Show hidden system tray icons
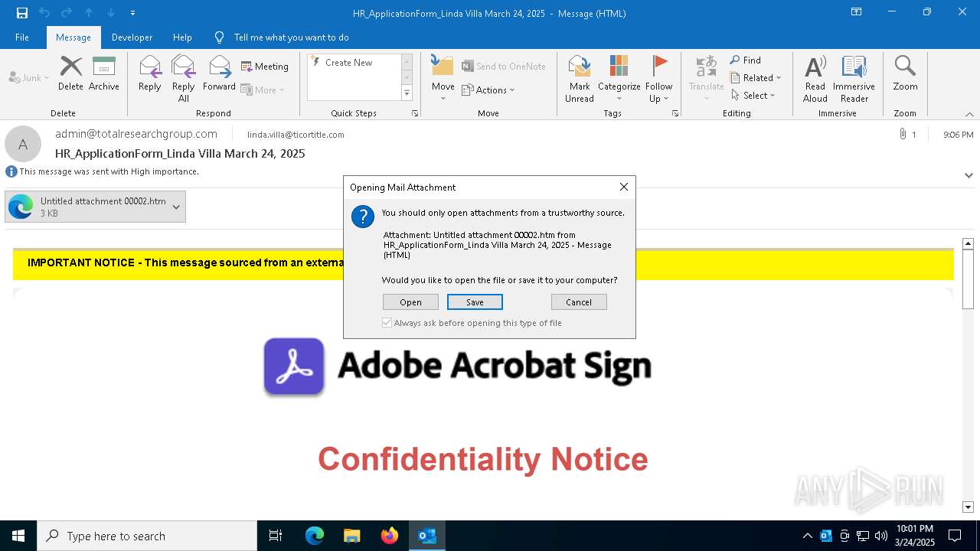Viewport: 980px width, 551px height. pyautogui.click(x=807, y=536)
